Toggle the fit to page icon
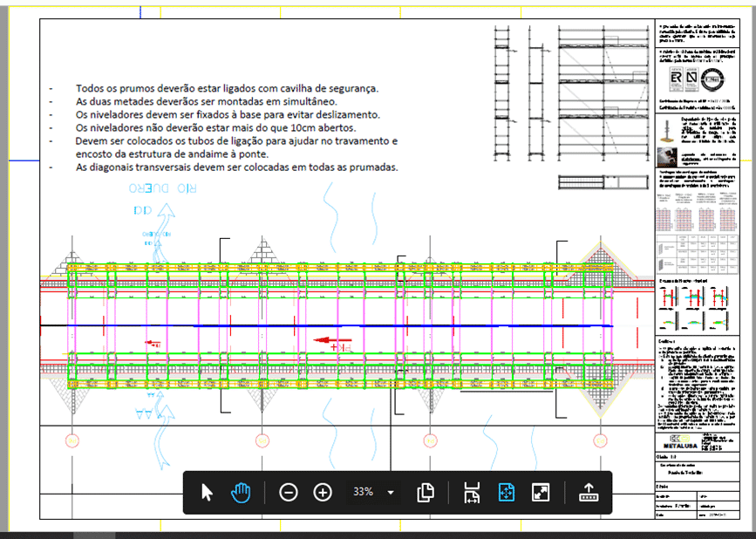756x539 pixels. 507,493
